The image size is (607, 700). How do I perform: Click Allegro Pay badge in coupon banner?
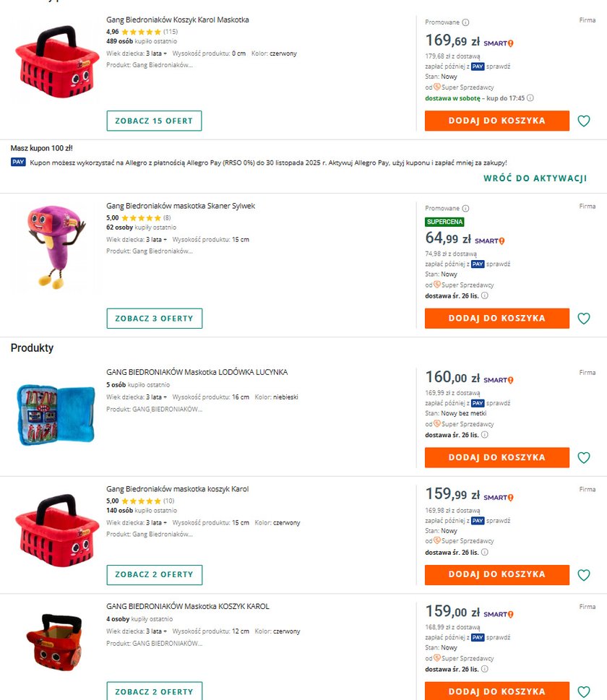click(18, 162)
